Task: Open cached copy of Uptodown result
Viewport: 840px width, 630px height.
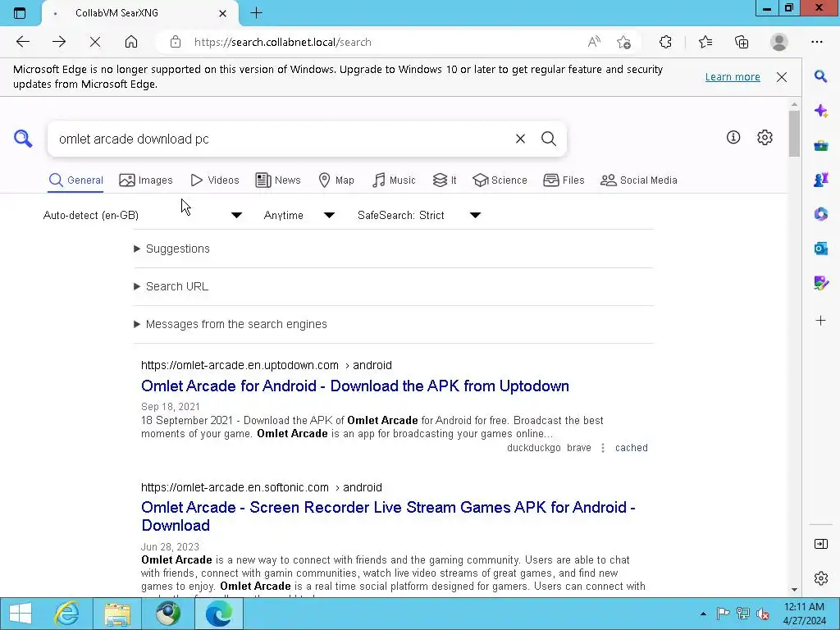Action: click(631, 448)
